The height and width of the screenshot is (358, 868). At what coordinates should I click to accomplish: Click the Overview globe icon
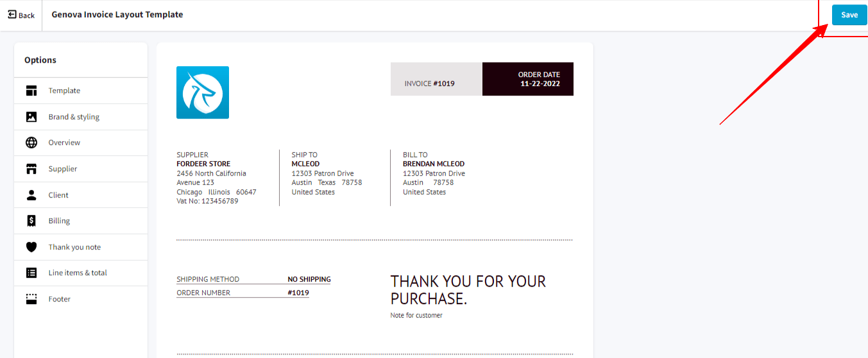point(31,142)
